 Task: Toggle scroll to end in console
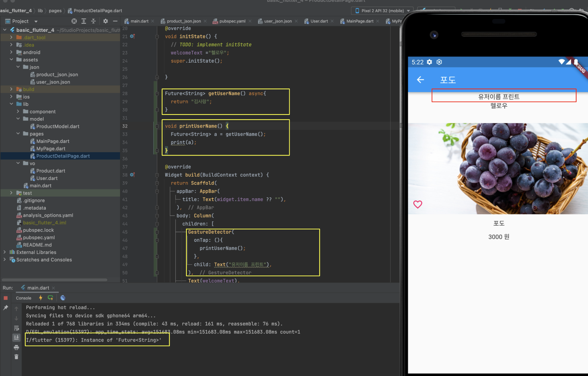coord(16,338)
